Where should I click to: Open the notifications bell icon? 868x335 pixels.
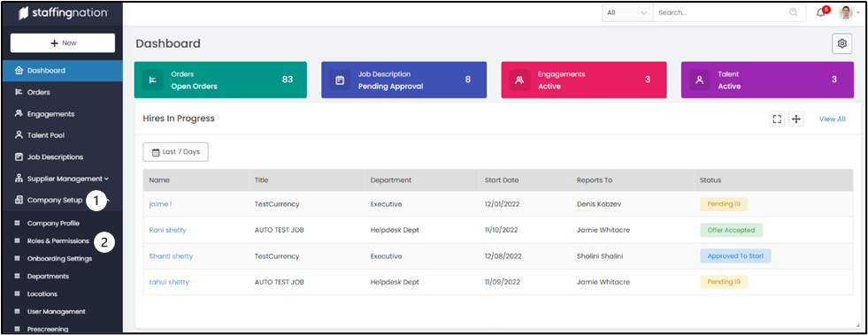(x=820, y=12)
